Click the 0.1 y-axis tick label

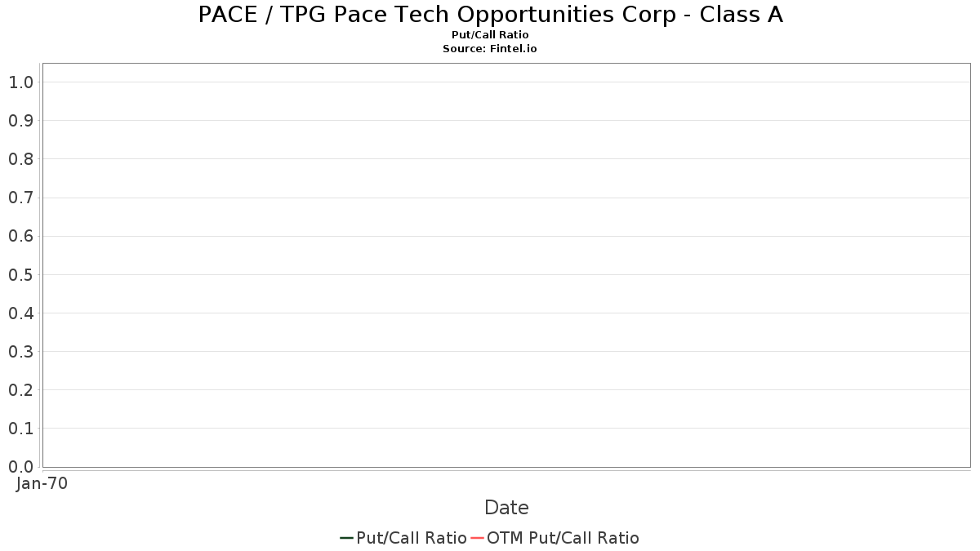(x=20, y=428)
